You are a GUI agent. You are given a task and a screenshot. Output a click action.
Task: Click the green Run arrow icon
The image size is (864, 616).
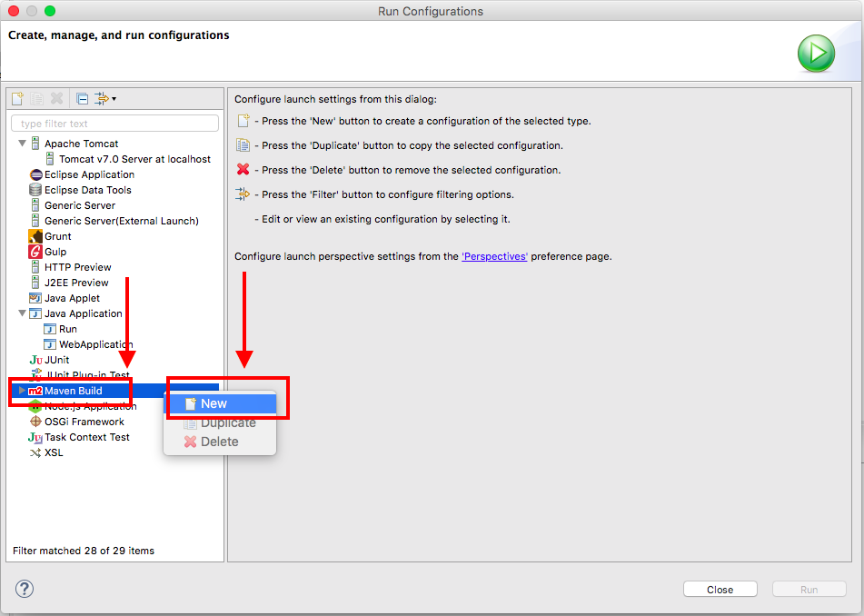pyautogui.click(x=816, y=55)
